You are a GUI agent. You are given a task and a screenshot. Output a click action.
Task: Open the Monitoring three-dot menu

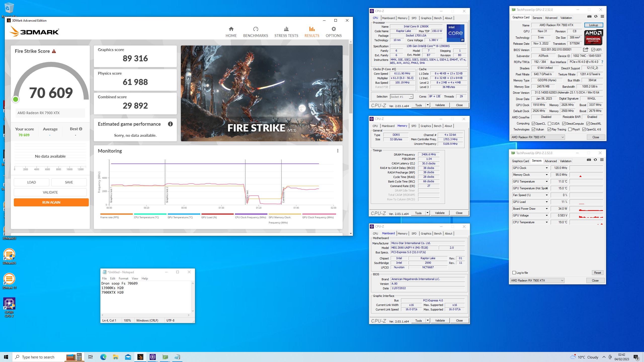coord(338,151)
